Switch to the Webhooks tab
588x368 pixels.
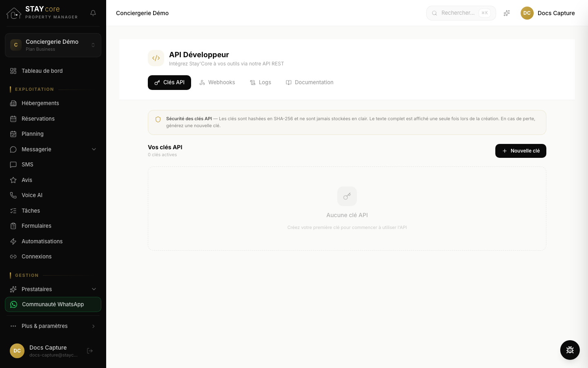[x=217, y=83]
